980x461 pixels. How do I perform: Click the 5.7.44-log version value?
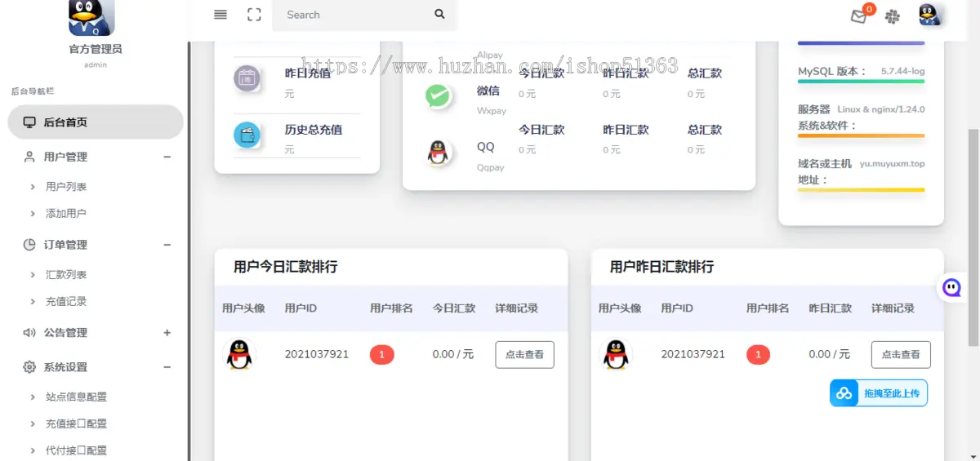tap(903, 72)
